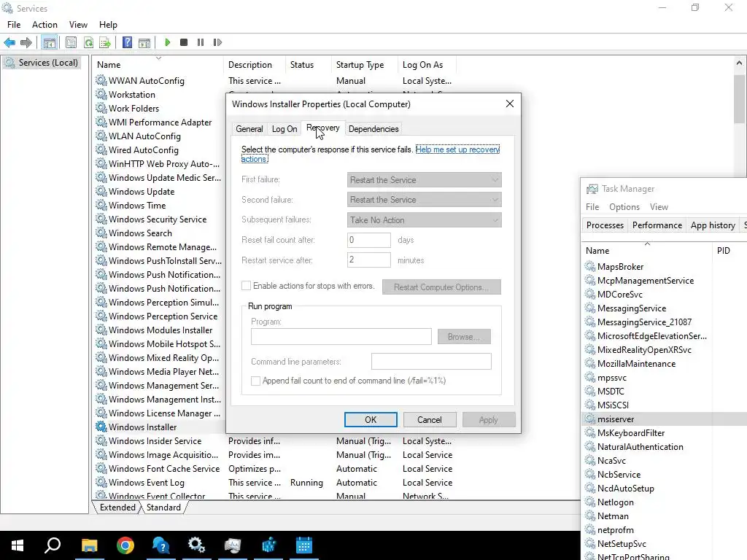Click the green Start Service play icon
Viewport: 747px width, 560px height.
(167, 42)
